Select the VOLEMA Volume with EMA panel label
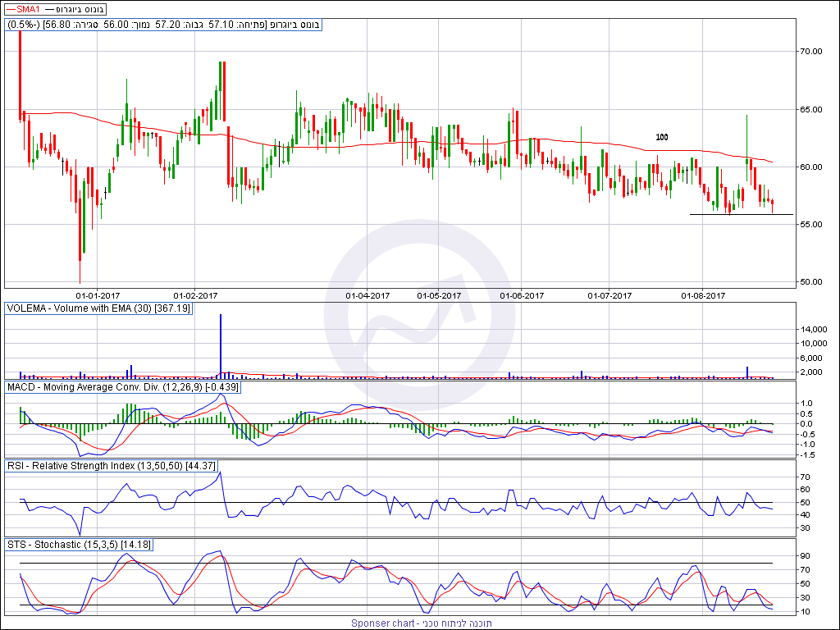Image resolution: width=840 pixels, height=630 pixels. 98,308
